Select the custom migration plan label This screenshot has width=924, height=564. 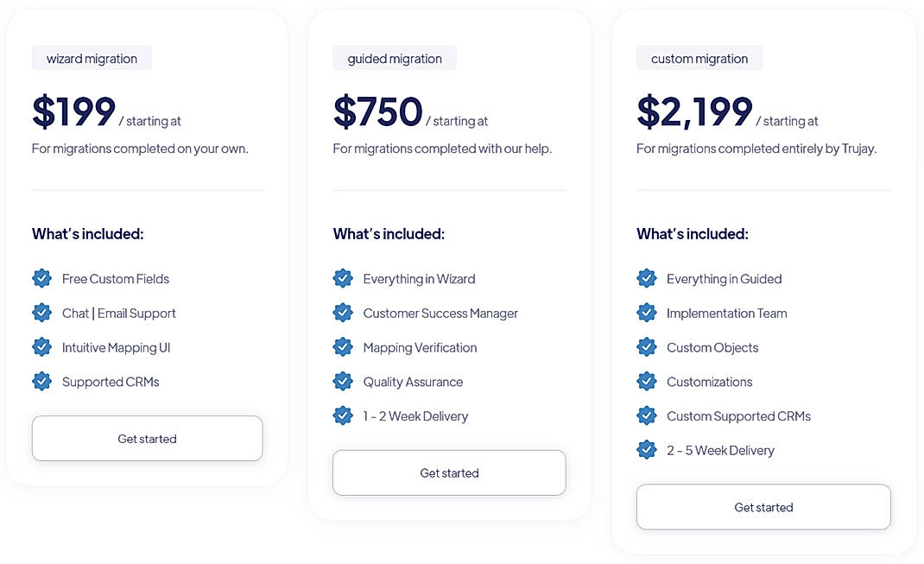tap(699, 58)
